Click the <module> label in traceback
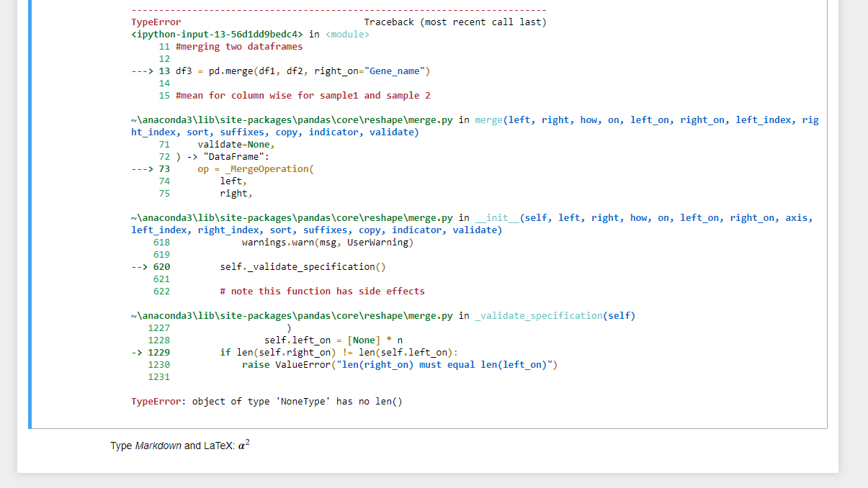This screenshot has height=488, width=868. pyautogui.click(x=347, y=34)
